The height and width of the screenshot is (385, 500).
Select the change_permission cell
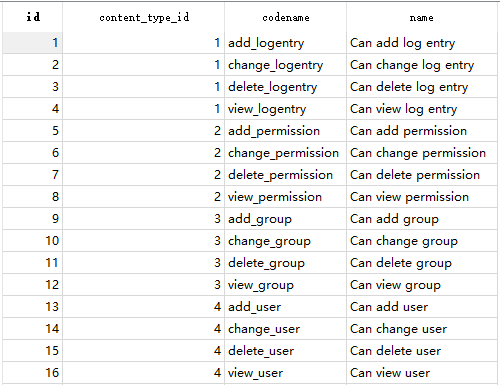click(286, 153)
